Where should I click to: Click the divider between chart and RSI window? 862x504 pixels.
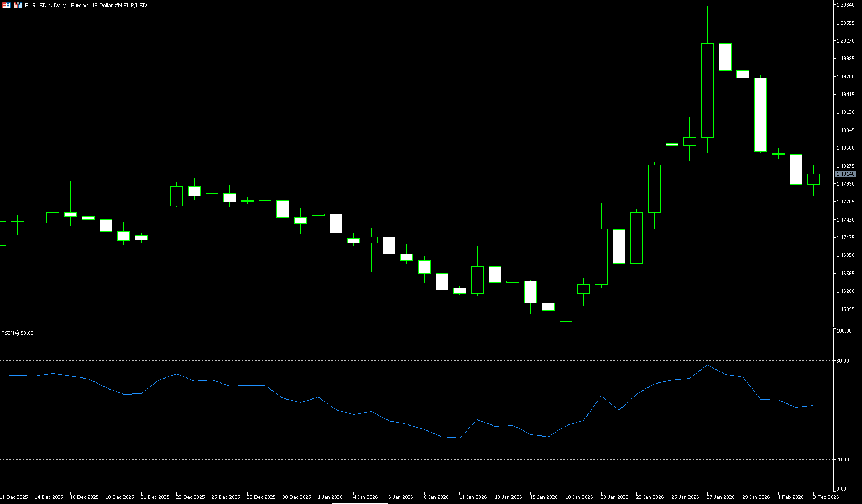point(415,328)
